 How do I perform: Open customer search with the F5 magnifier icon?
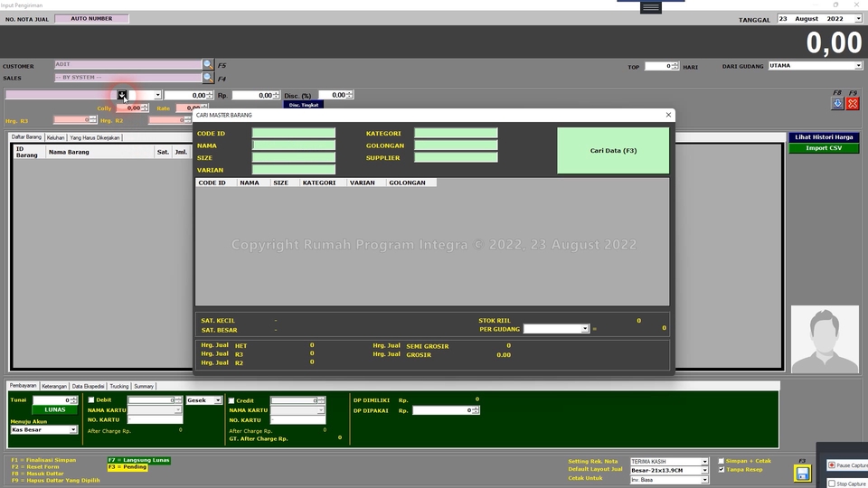point(208,64)
